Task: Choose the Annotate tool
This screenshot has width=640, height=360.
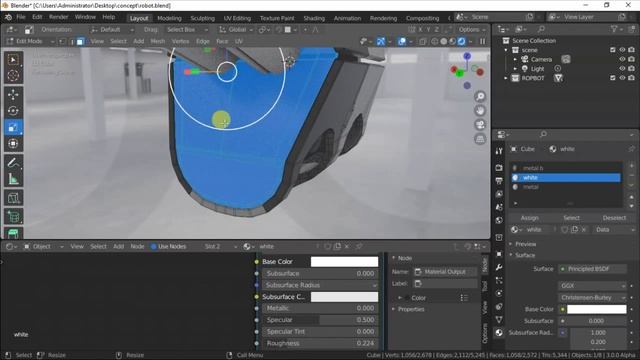Action: tap(13, 162)
